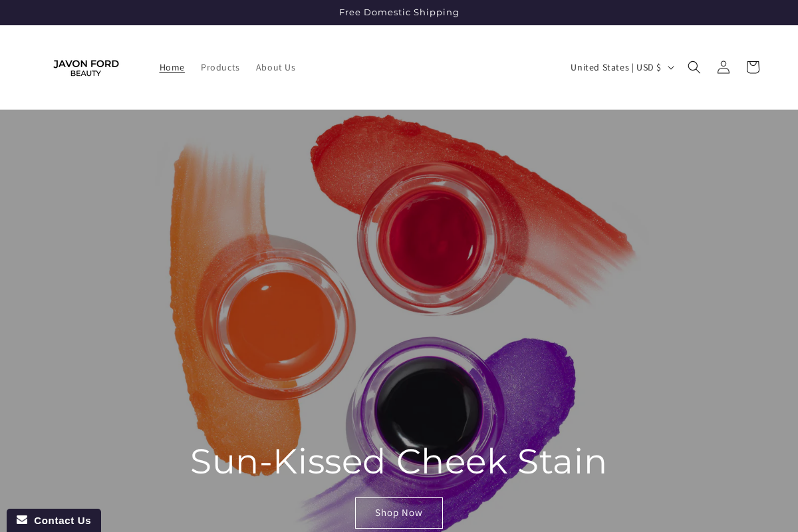798x532 pixels.
Task: Click the chevron next to USD $
Action: (x=670, y=67)
